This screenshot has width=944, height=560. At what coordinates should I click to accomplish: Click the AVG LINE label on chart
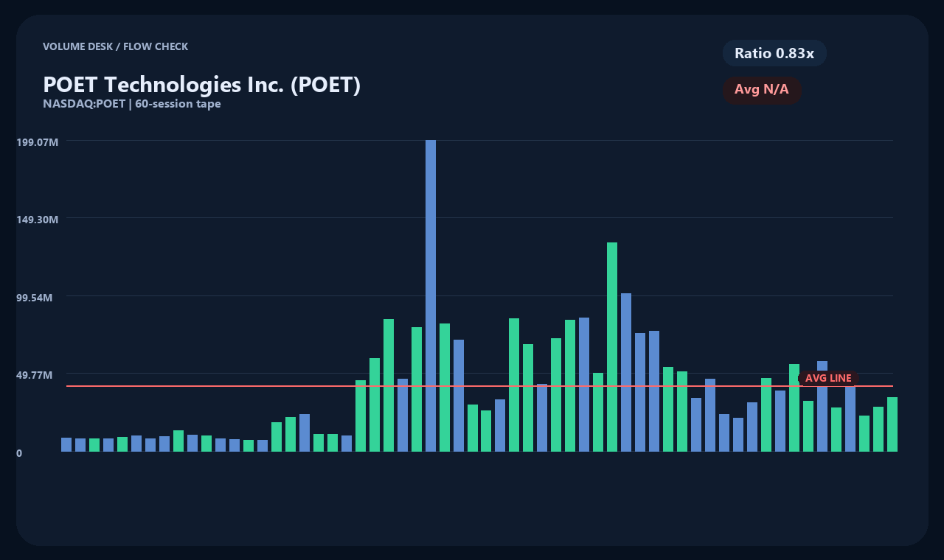[x=828, y=378]
